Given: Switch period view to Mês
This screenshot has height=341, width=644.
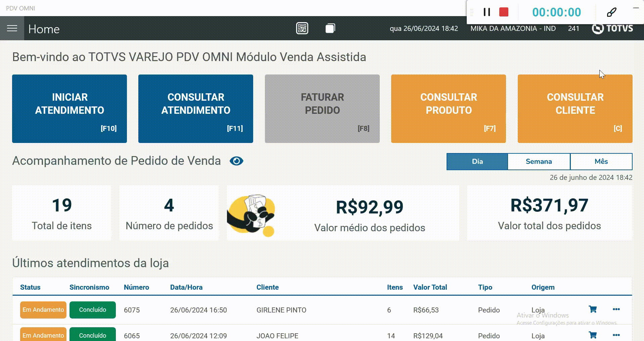Looking at the screenshot, I should pyautogui.click(x=601, y=161).
